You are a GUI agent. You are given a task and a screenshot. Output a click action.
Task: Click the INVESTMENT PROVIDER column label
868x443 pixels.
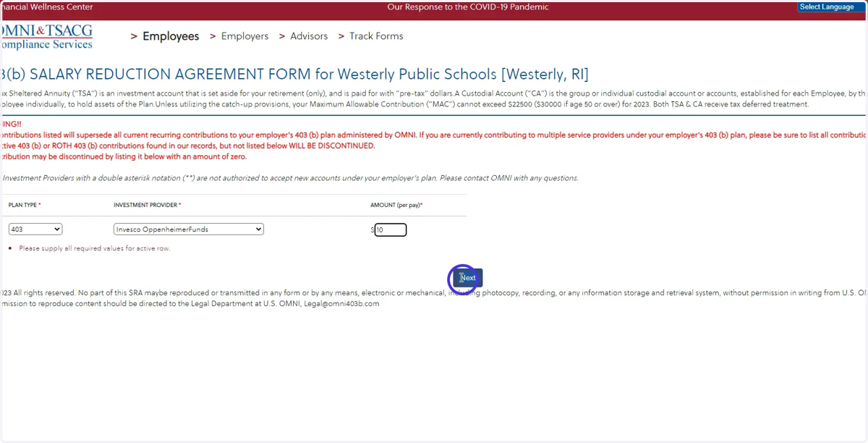coord(148,206)
